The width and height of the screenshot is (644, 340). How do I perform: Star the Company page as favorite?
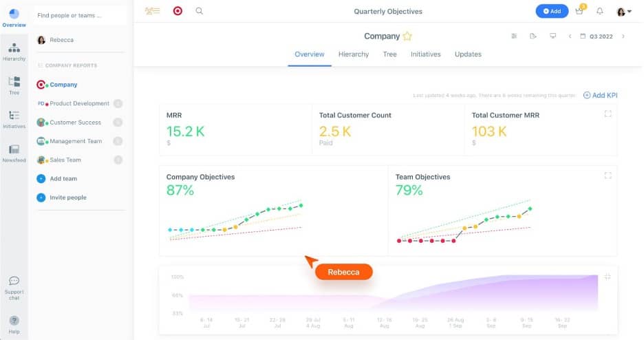[x=407, y=36]
